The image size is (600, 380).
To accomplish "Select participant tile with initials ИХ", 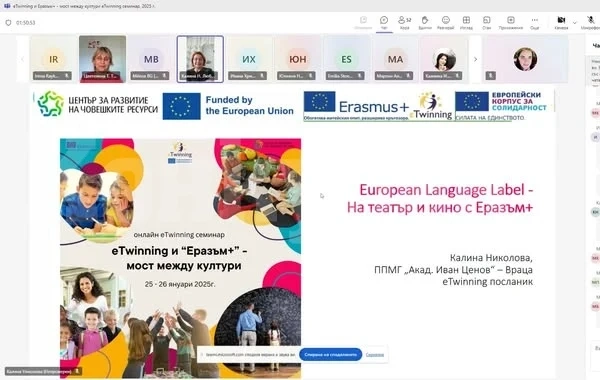I will coord(249,59).
